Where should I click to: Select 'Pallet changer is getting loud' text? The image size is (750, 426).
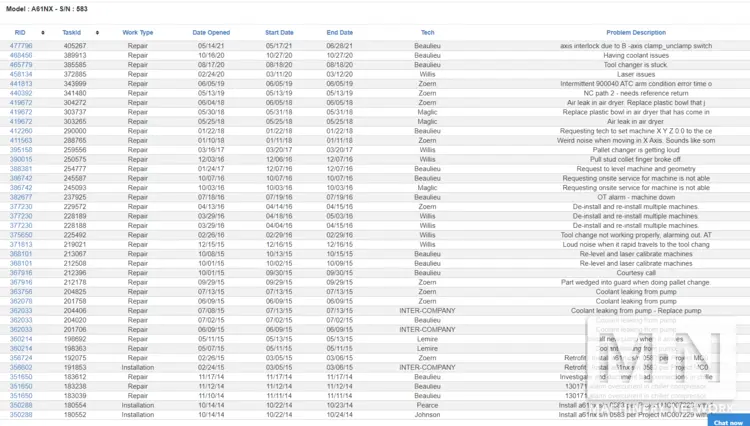636,150
